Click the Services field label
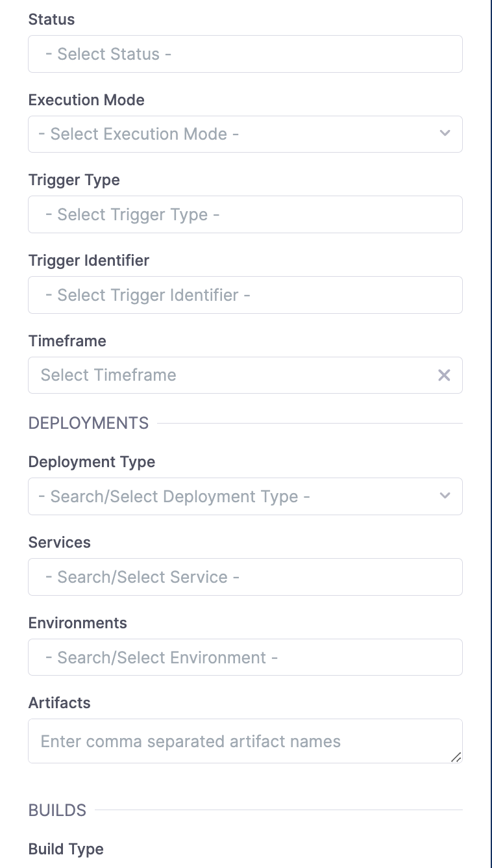Screen dimensions: 492x868 click(60, 542)
